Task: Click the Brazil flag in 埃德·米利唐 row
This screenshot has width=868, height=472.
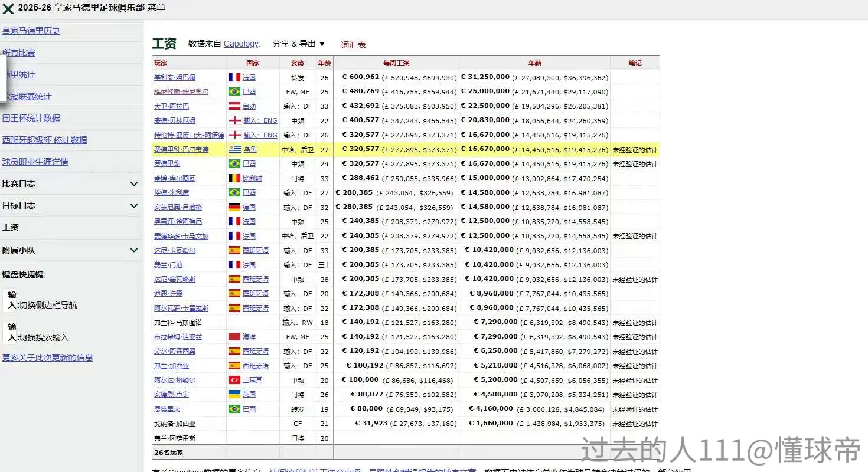Action: 234,192
